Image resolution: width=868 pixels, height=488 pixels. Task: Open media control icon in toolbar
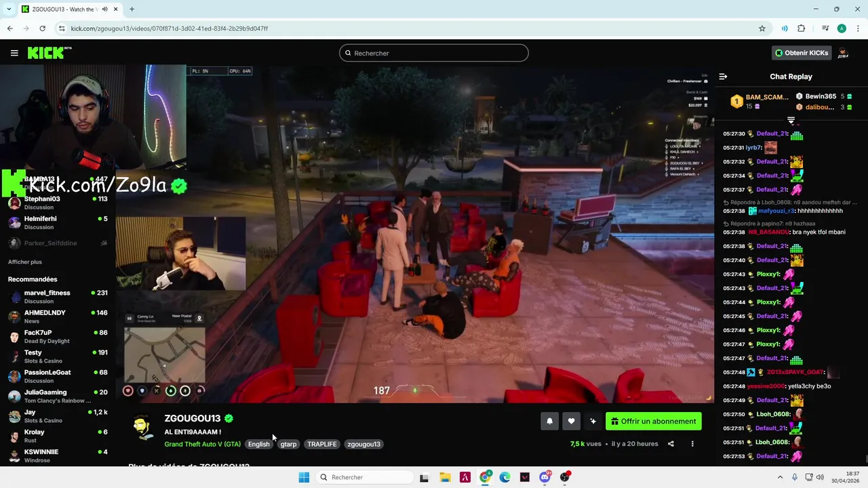[x=825, y=28]
